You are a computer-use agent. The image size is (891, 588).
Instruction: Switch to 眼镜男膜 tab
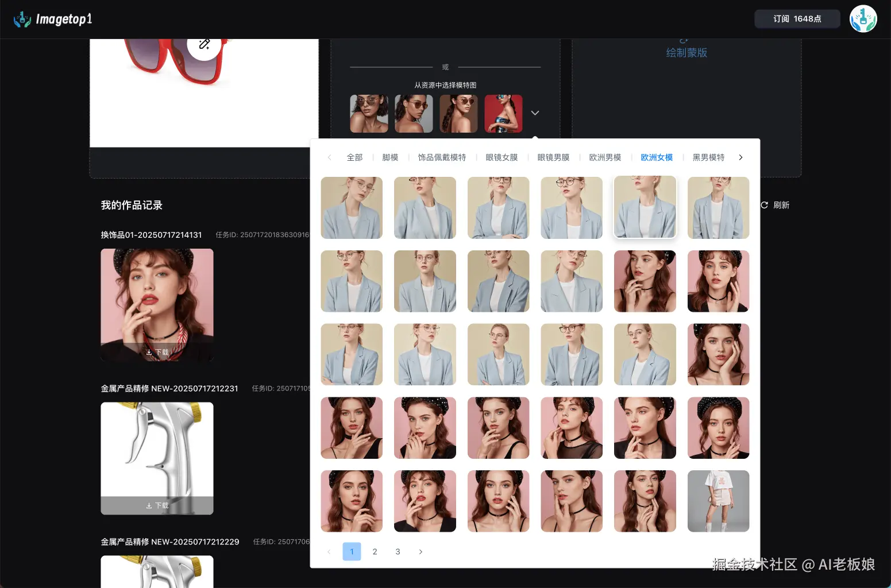pyautogui.click(x=553, y=157)
